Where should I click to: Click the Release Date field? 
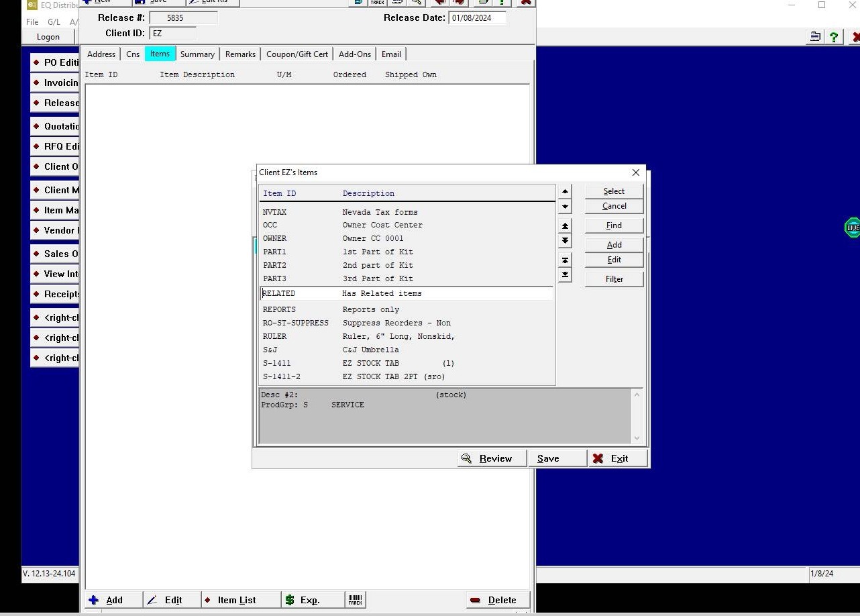click(477, 18)
